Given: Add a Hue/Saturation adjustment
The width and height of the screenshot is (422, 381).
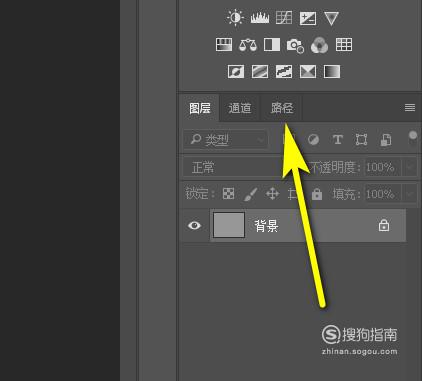Looking at the screenshot, I should (x=224, y=45).
